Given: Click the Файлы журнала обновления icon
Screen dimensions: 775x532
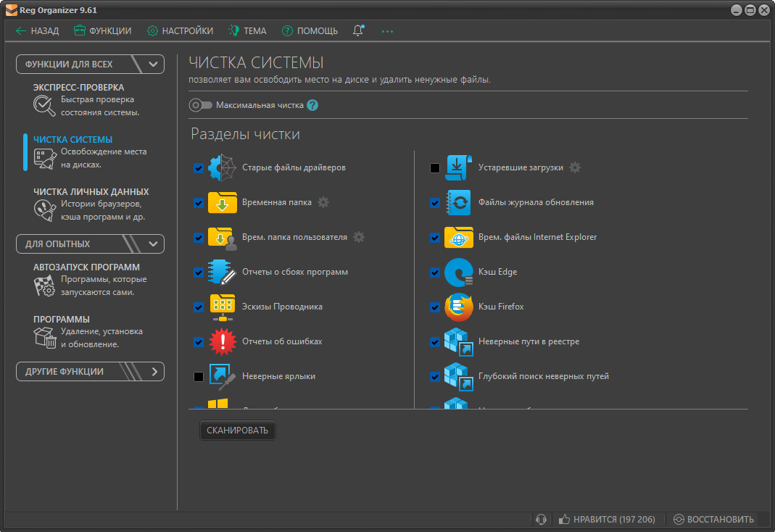Looking at the screenshot, I should tap(458, 202).
